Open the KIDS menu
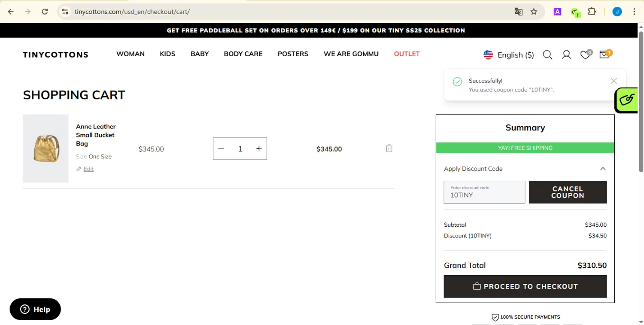 point(167,54)
